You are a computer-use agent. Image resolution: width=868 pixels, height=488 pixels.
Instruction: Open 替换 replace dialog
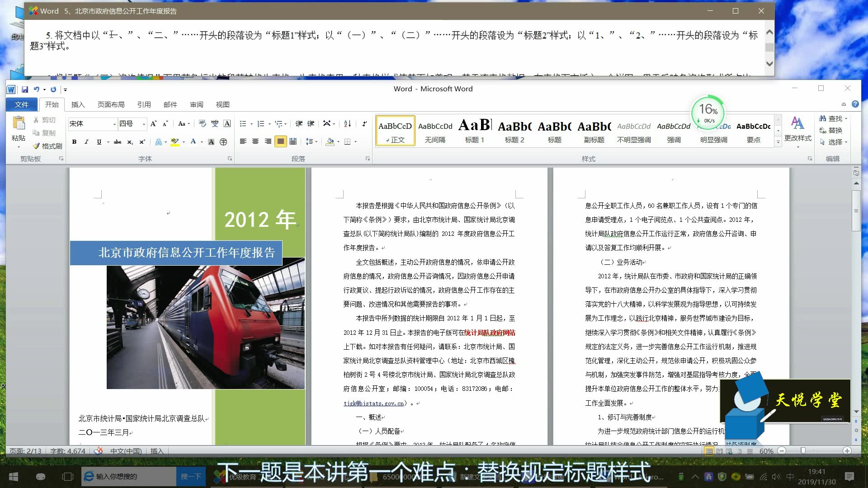coord(831,130)
